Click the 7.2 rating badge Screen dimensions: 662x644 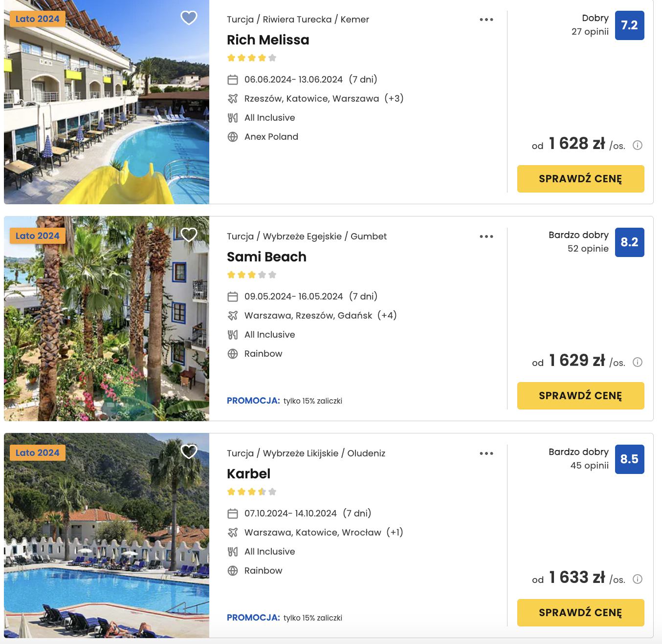629,25
